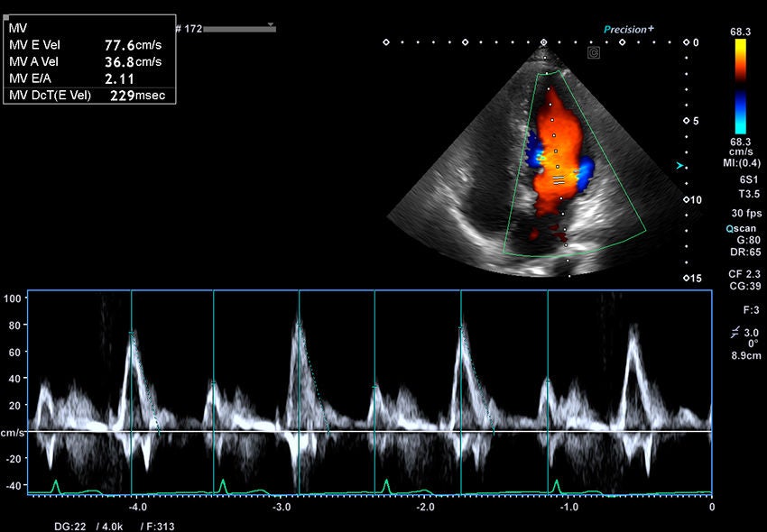Click the cm/s baseline label on the Doppler
The image size is (767, 532).
13,433
